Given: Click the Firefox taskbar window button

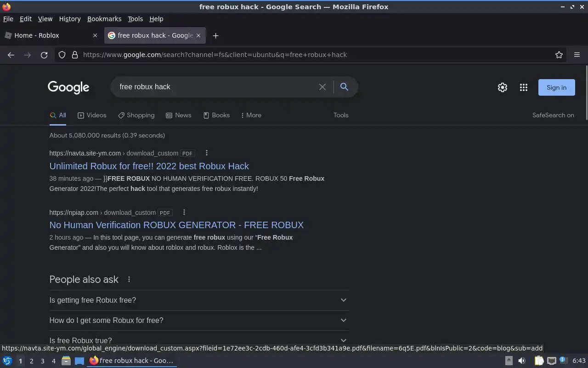Looking at the screenshot, I should [132, 361].
